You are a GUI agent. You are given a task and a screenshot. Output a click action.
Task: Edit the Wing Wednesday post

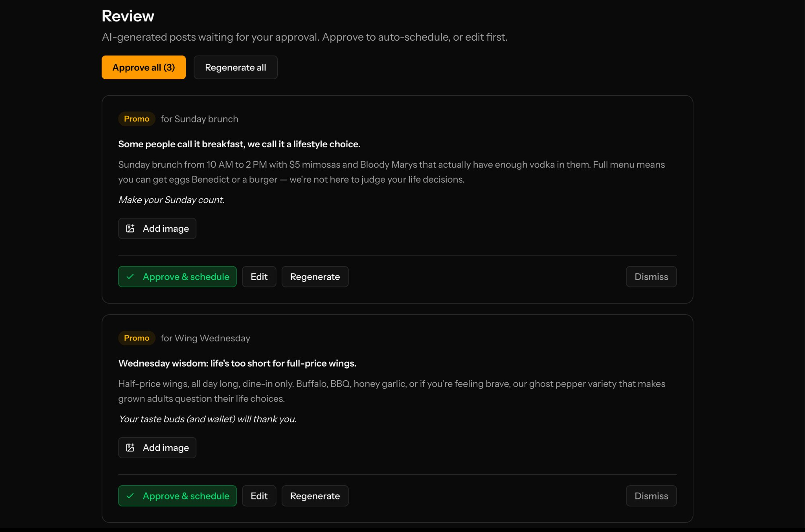pyautogui.click(x=259, y=496)
